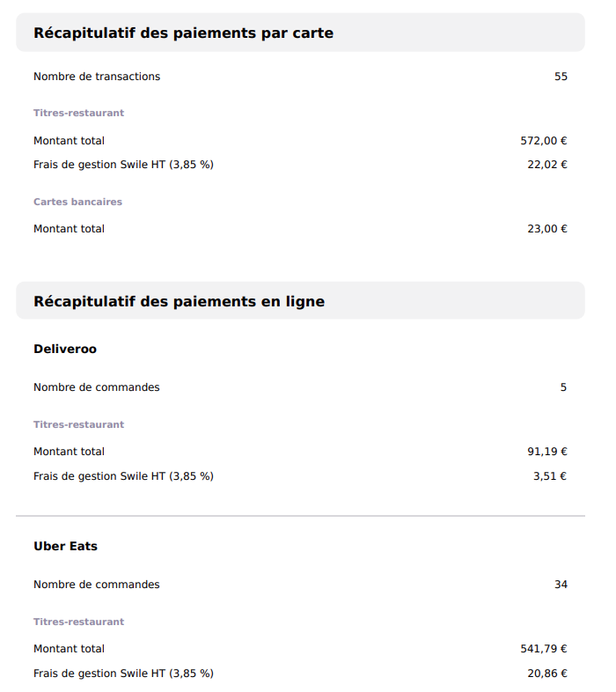Click the 572,00 € total amount

(x=544, y=141)
